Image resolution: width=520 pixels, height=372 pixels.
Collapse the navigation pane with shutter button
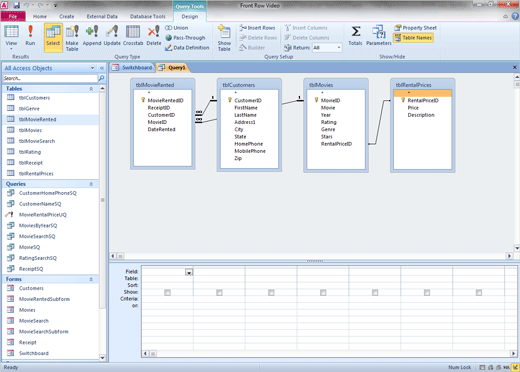(x=102, y=68)
